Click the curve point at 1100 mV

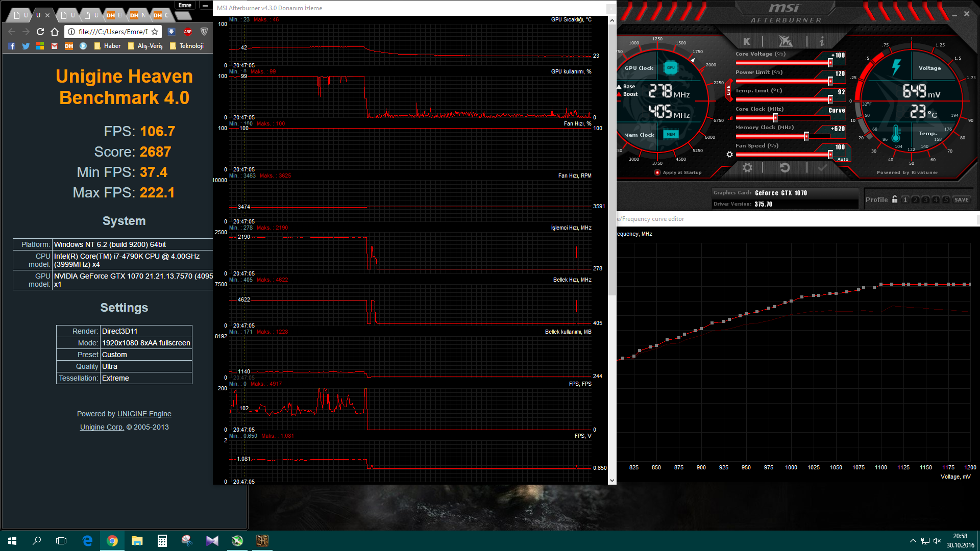coord(881,284)
